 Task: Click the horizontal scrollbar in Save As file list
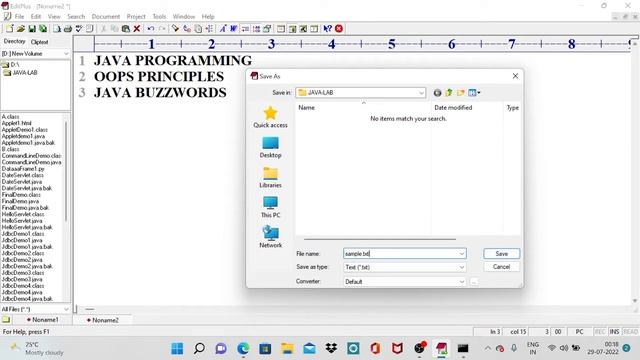[x=380, y=239]
